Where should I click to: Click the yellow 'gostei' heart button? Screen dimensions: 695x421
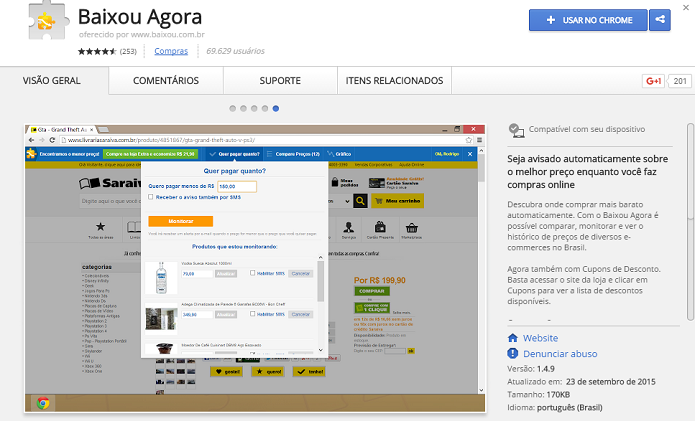click(x=226, y=372)
